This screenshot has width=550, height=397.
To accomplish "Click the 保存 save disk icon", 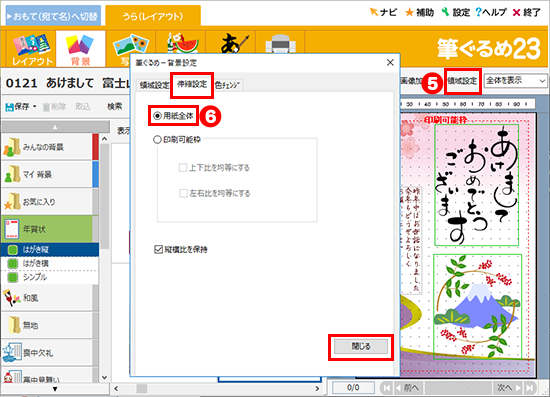I will coord(9,107).
